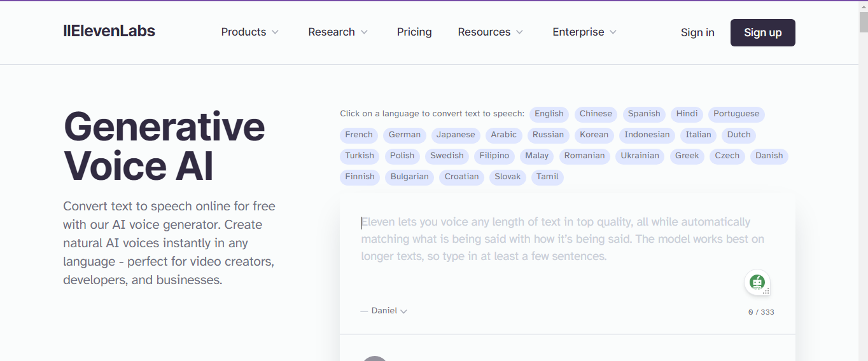Pick the Hindi language chip
The width and height of the screenshot is (868, 361).
coord(687,114)
